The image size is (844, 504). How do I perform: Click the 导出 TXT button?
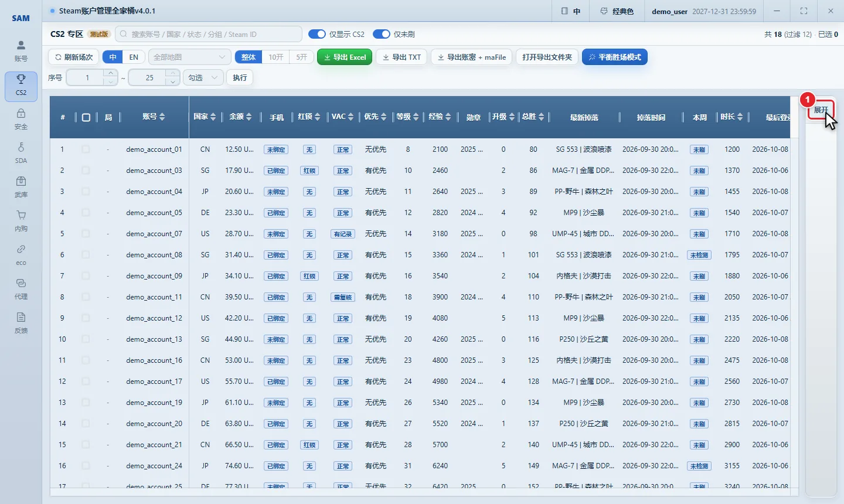coord(401,57)
